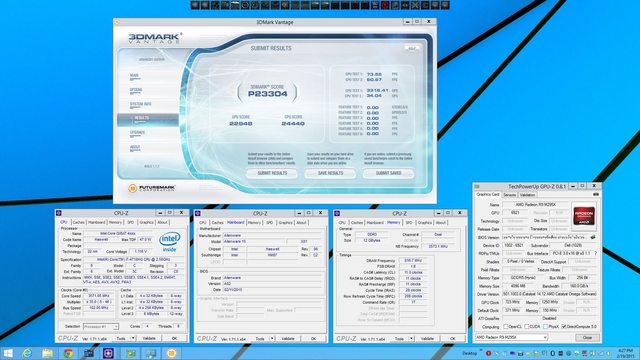Open the Processor #1 selection dropdown
This screenshot has width=640, height=360.
[x=100, y=327]
